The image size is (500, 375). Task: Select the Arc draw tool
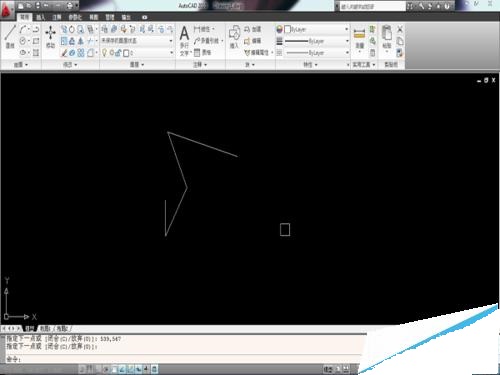(23, 29)
